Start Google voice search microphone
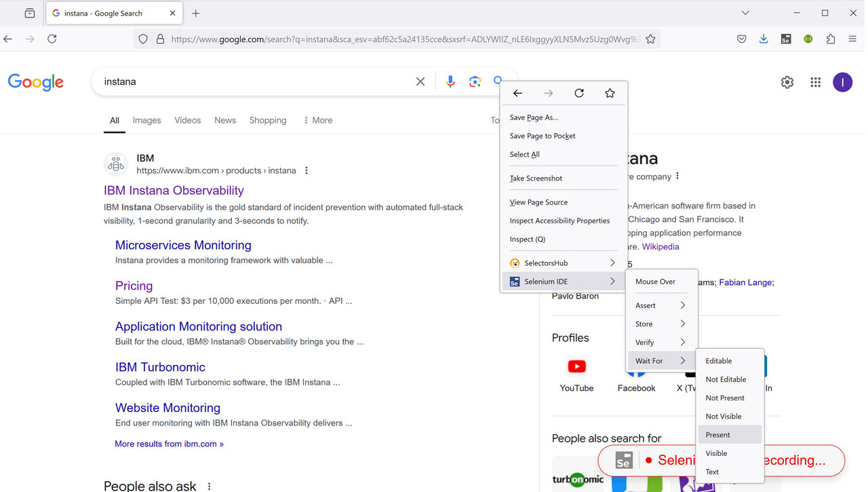Viewport: 868px width, 492px height. point(450,81)
